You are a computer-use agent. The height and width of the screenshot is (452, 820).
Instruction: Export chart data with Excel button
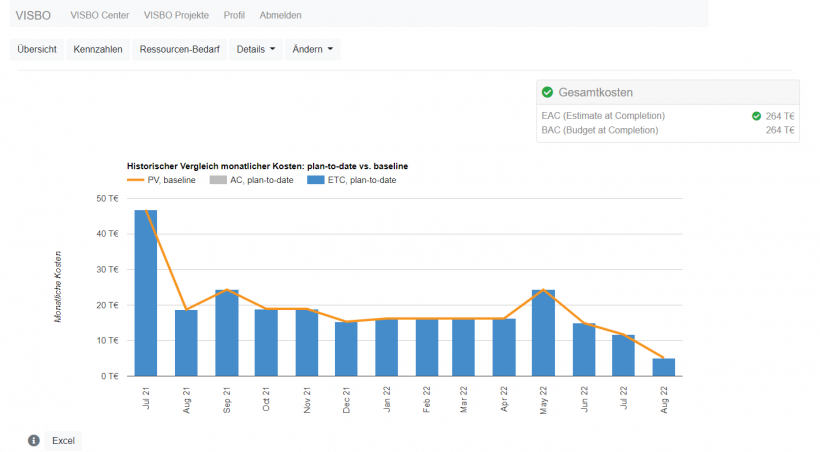pyautogui.click(x=63, y=440)
